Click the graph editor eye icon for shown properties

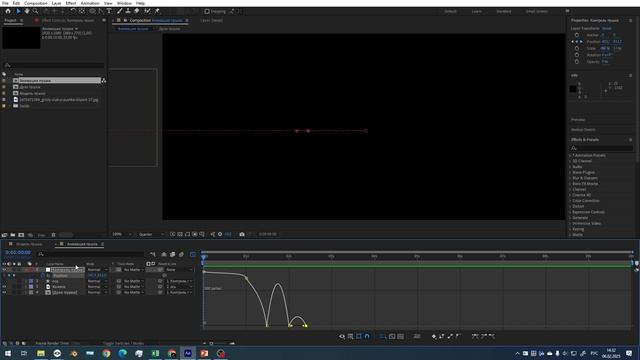coord(342,336)
